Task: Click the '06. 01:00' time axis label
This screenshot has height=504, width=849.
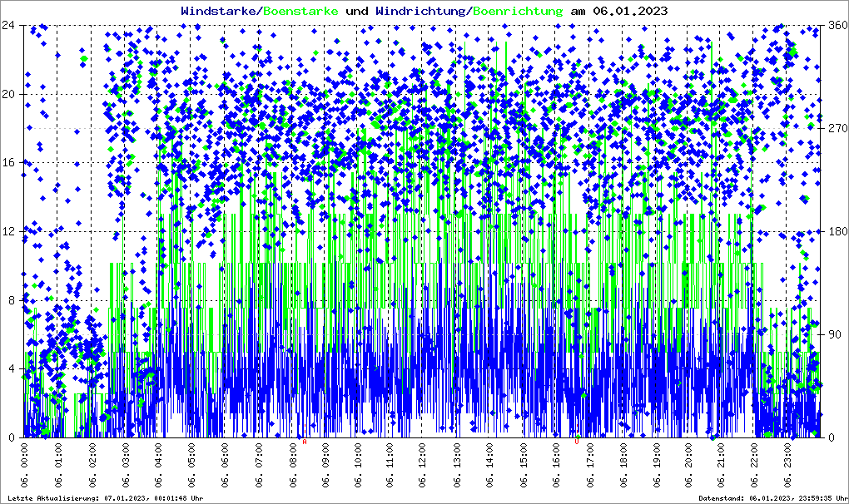Action: click(x=58, y=465)
